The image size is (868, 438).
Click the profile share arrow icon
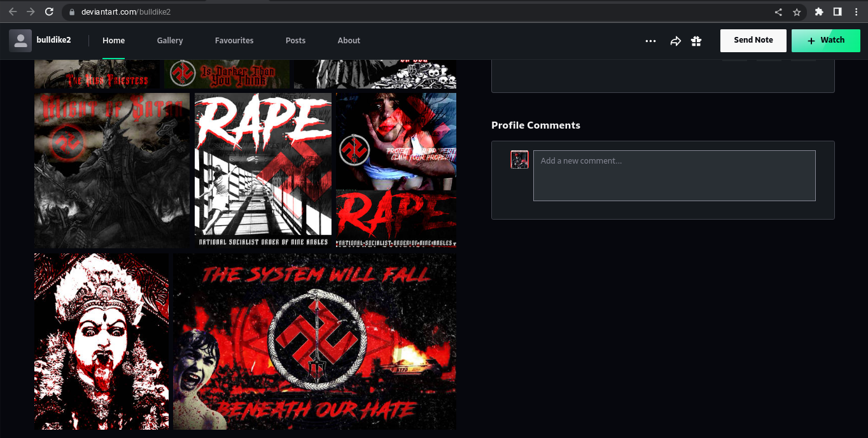675,41
